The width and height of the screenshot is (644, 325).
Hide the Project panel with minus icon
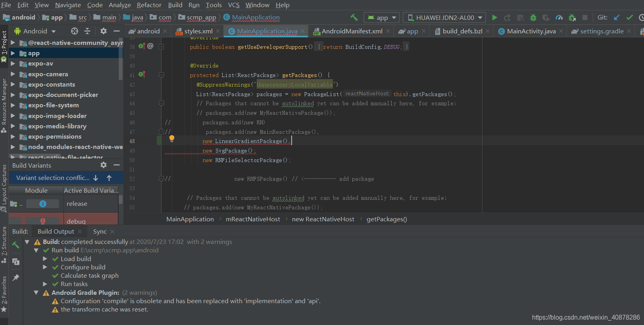coord(117,31)
